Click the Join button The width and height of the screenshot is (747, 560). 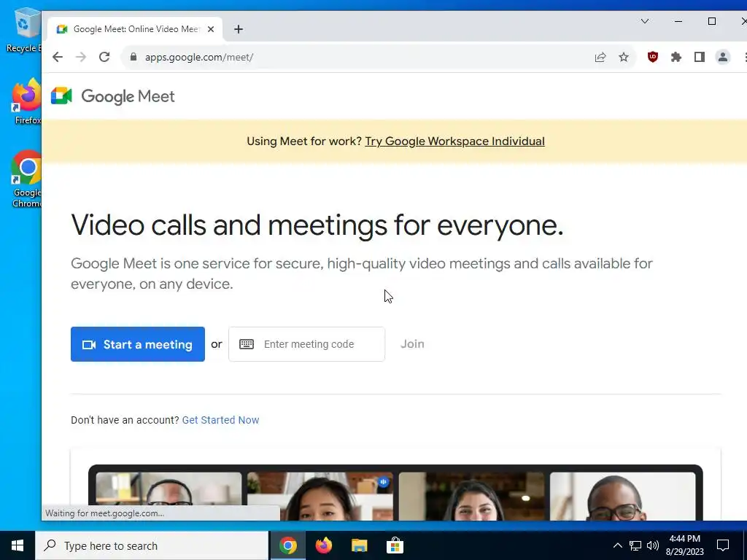[x=412, y=344]
